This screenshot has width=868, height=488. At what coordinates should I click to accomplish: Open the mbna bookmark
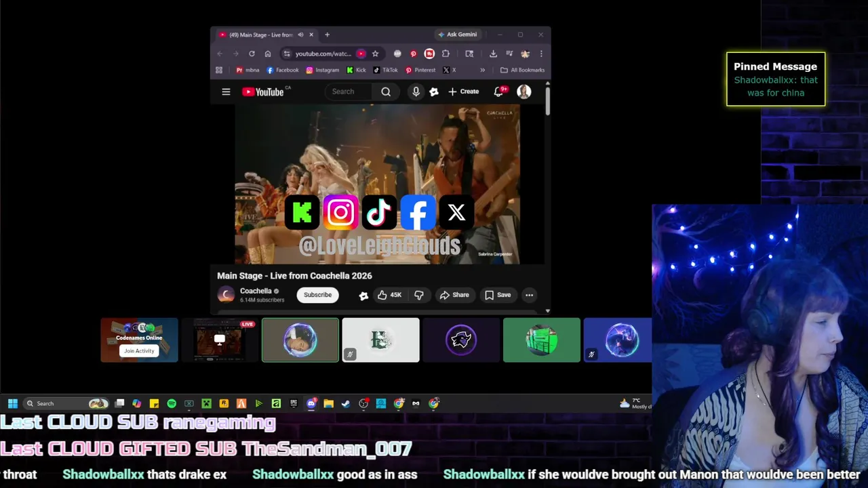tap(248, 70)
